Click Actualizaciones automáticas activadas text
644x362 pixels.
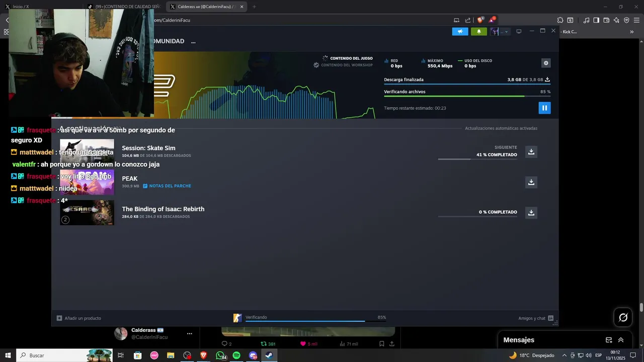(501, 128)
